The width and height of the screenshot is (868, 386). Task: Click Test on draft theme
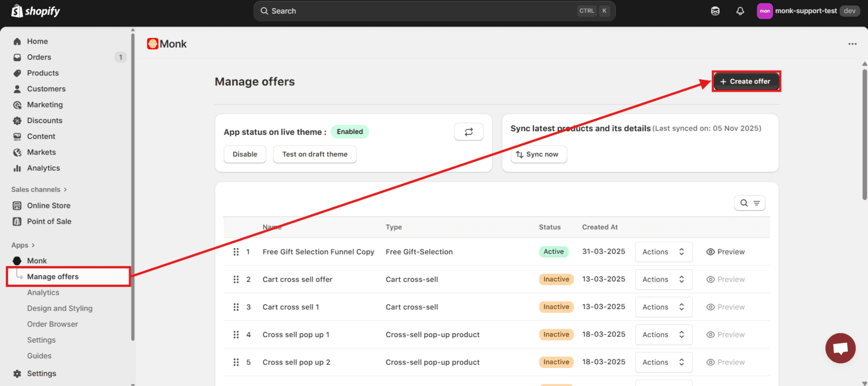(315, 155)
